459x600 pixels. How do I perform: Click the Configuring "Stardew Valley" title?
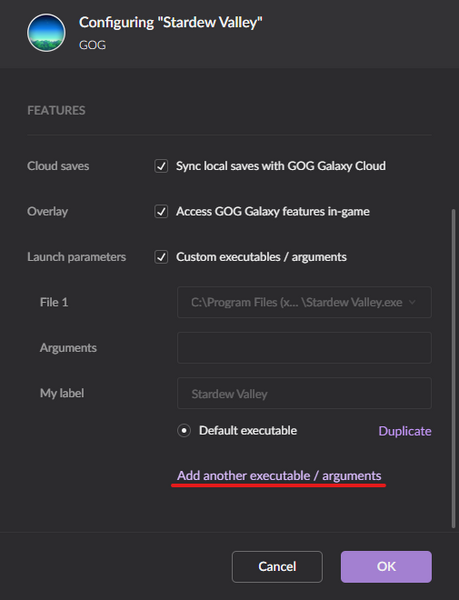[171, 23]
